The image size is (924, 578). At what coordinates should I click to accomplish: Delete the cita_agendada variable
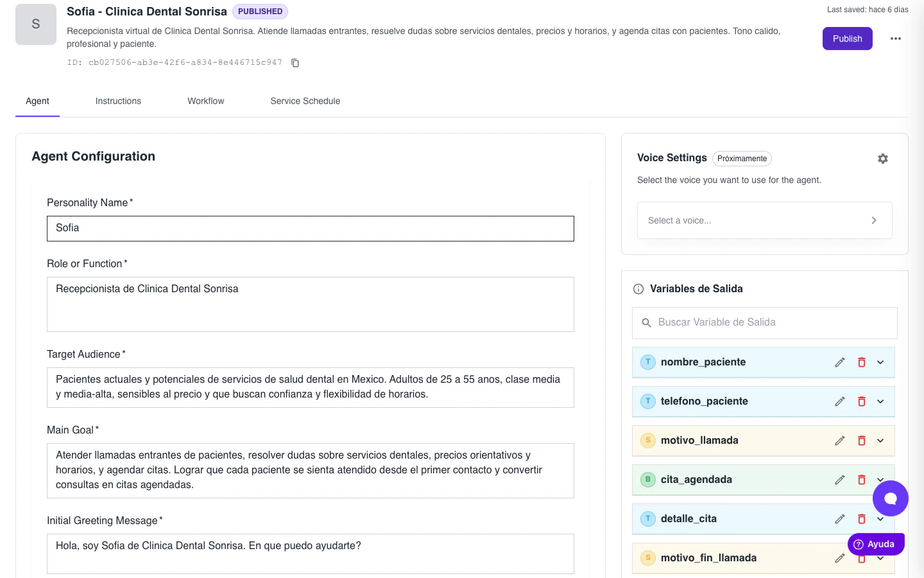point(862,480)
